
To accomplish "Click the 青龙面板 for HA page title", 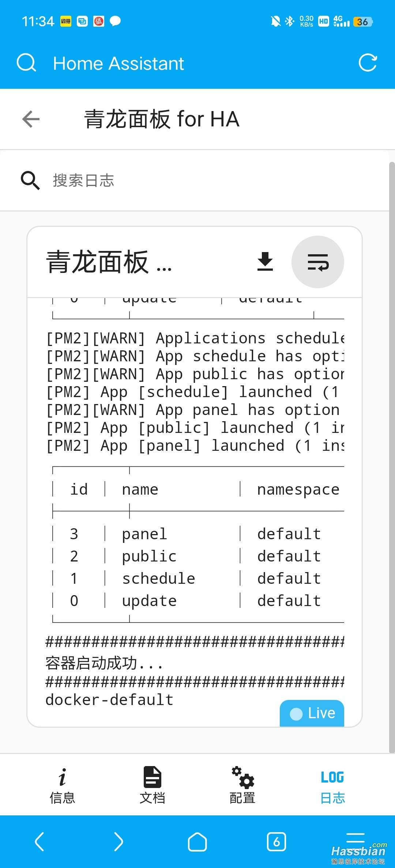I will (162, 119).
